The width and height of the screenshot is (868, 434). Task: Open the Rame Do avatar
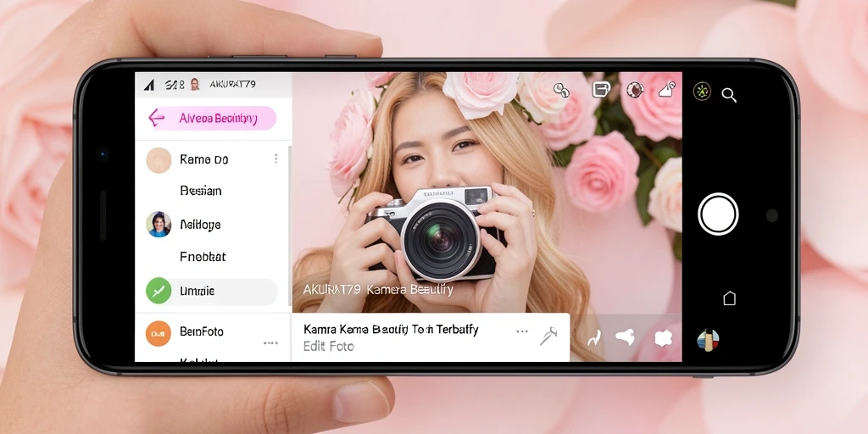pyautogui.click(x=159, y=160)
